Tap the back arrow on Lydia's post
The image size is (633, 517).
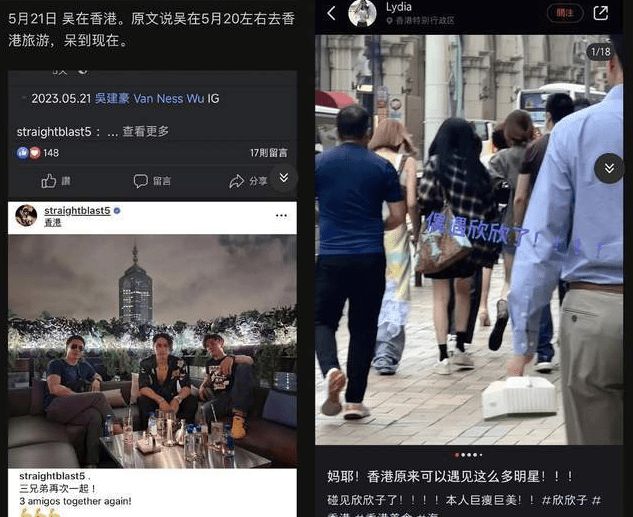click(331, 13)
